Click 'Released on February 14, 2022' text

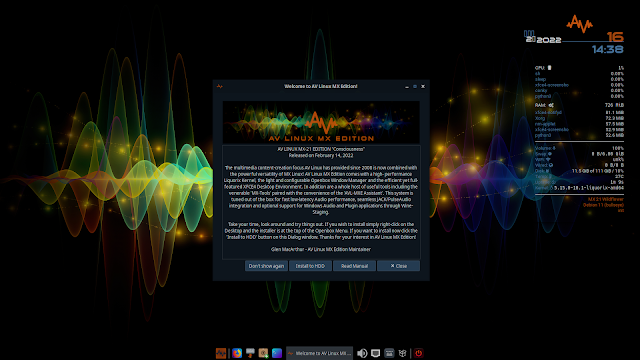[321, 156]
